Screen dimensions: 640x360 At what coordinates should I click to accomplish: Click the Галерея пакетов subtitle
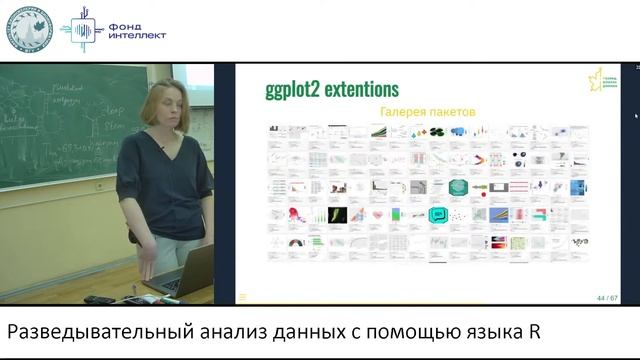coord(428,112)
